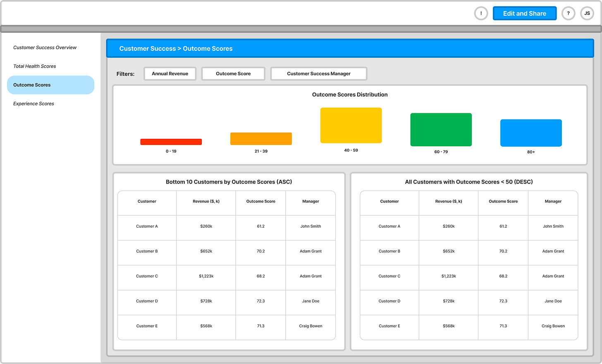This screenshot has height=364, width=602.
Task: Navigate to Experience Scores page
Action: pyautogui.click(x=33, y=104)
